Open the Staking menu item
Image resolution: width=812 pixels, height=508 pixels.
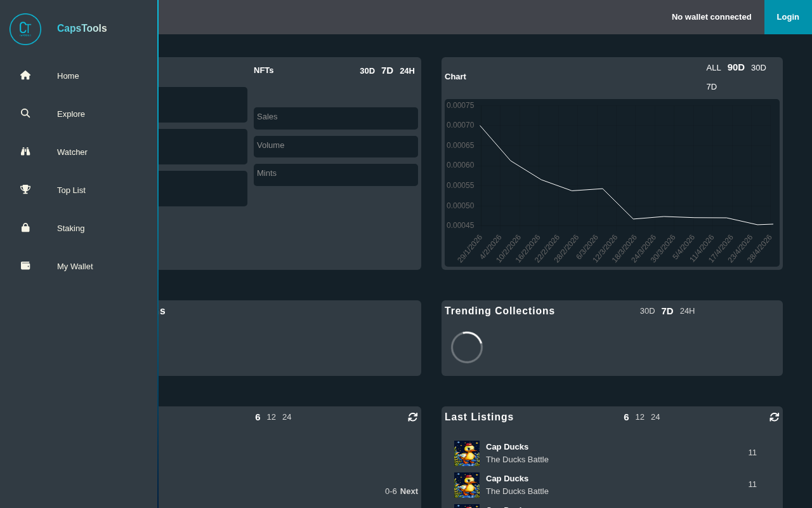click(x=70, y=228)
